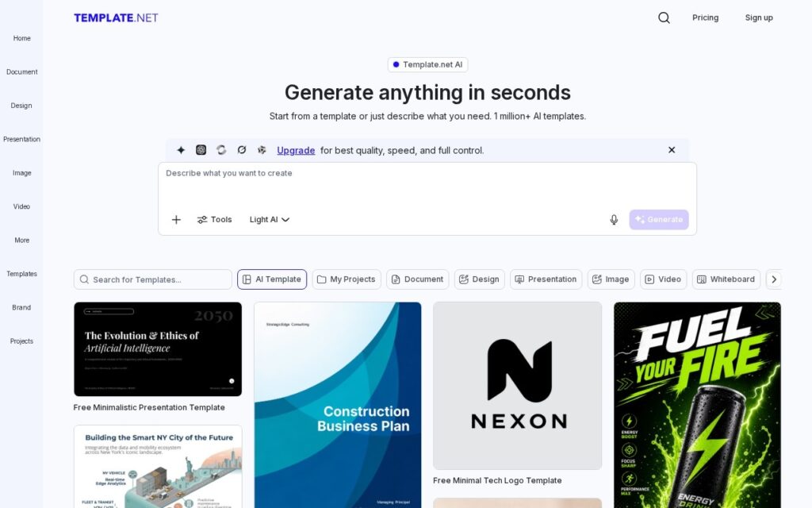Select the AI Template tab
The width and height of the screenshot is (812, 508).
pyautogui.click(x=272, y=279)
